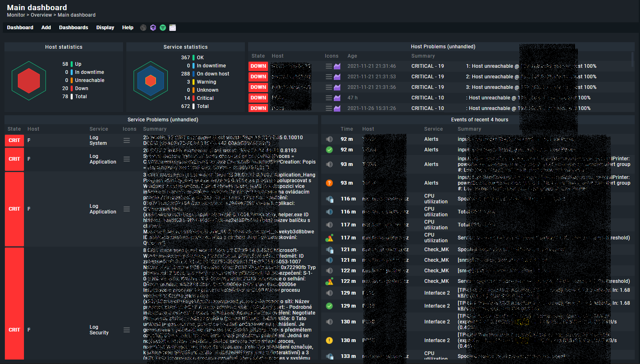Screen dimensions: 640x364
Task: Click green OK check icon in 92 m Alerts event
Action: [x=329, y=150]
